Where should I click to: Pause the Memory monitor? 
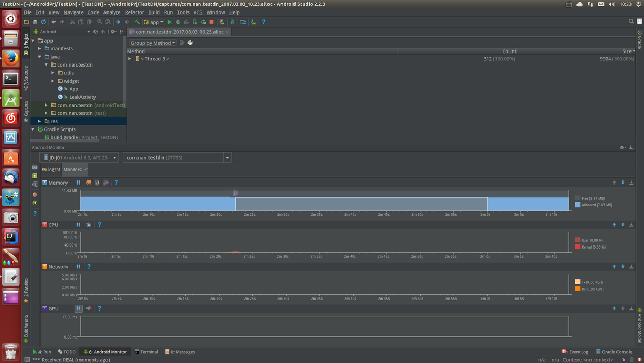tap(78, 183)
